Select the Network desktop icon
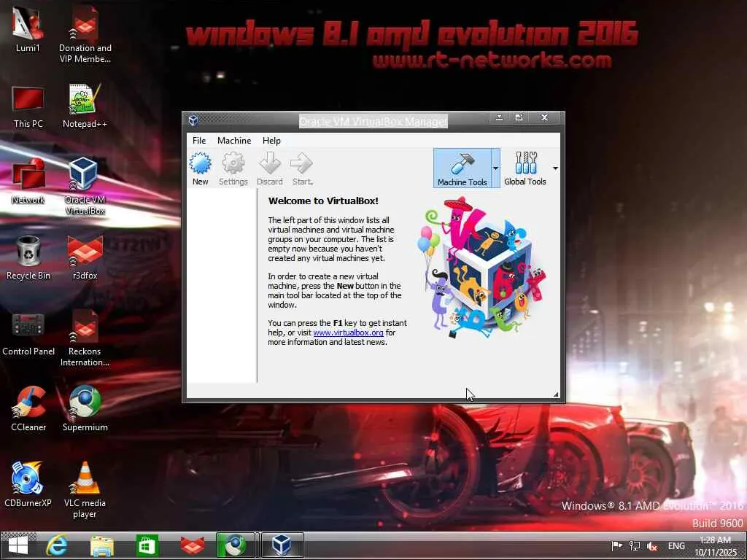This screenshot has width=747, height=560. click(28, 182)
